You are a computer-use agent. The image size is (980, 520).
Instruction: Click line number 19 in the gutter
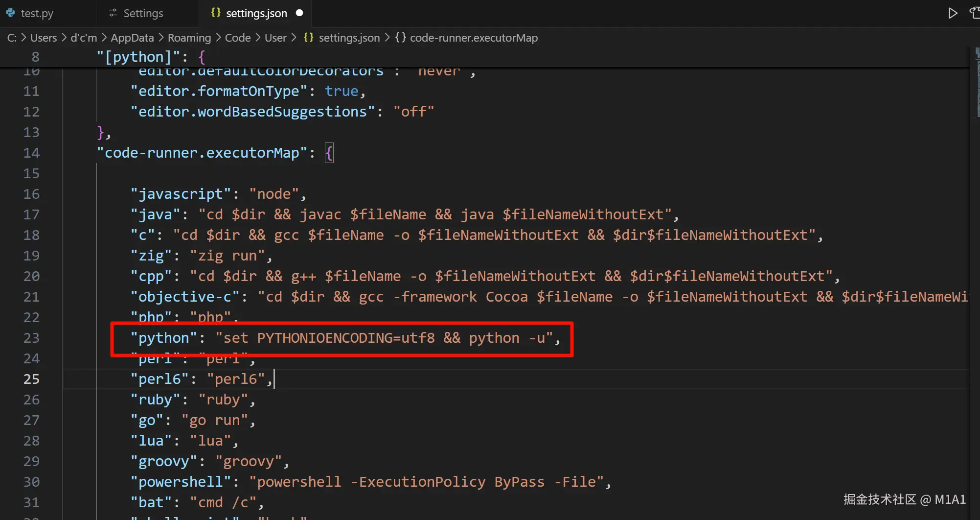coord(31,256)
